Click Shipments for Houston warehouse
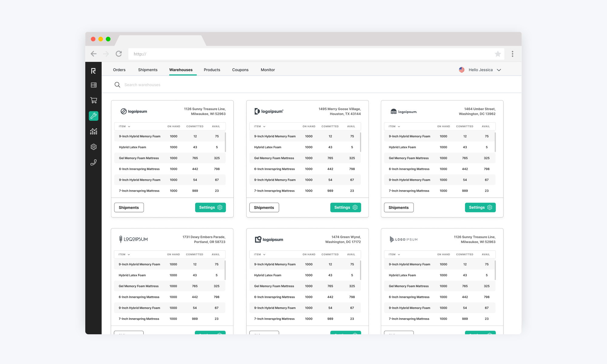The height and width of the screenshot is (364, 607). (x=264, y=207)
